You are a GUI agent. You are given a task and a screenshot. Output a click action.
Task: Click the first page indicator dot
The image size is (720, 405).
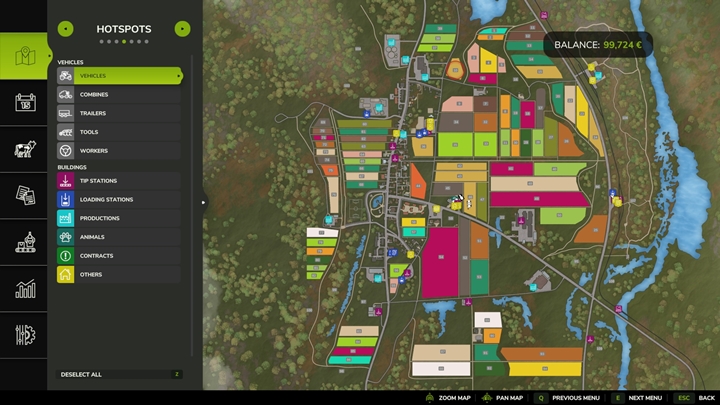pyautogui.click(x=101, y=42)
